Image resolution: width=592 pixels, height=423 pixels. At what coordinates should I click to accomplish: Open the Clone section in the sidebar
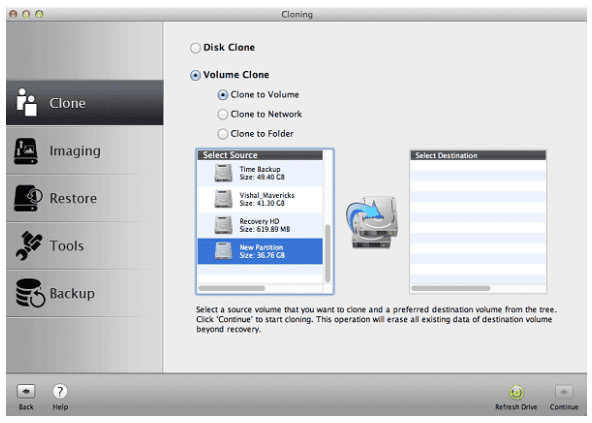85,103
